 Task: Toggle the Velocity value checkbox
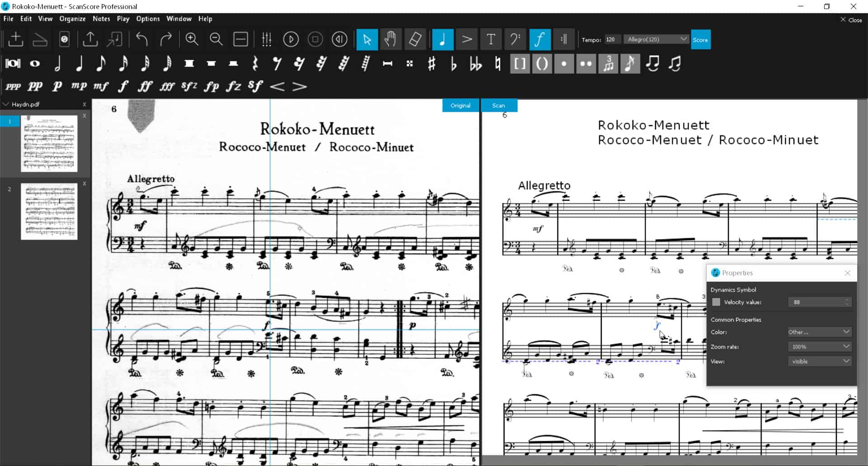(716, 302)
